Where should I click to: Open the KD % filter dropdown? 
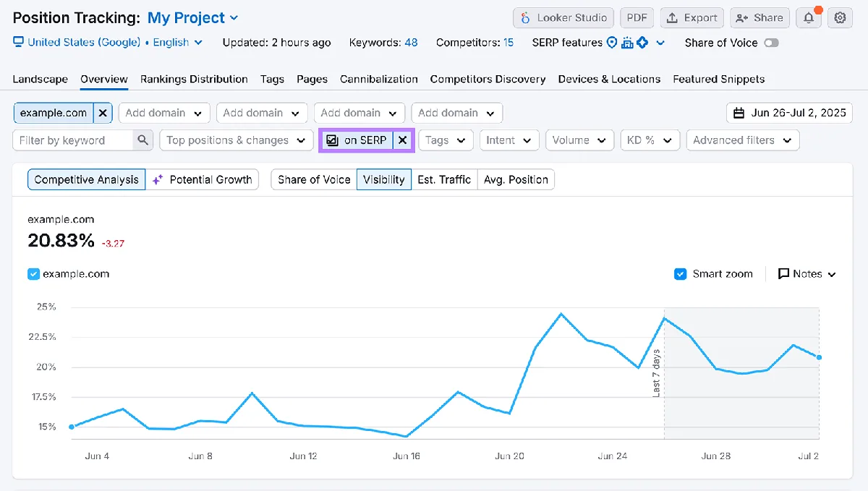[650, 140]
